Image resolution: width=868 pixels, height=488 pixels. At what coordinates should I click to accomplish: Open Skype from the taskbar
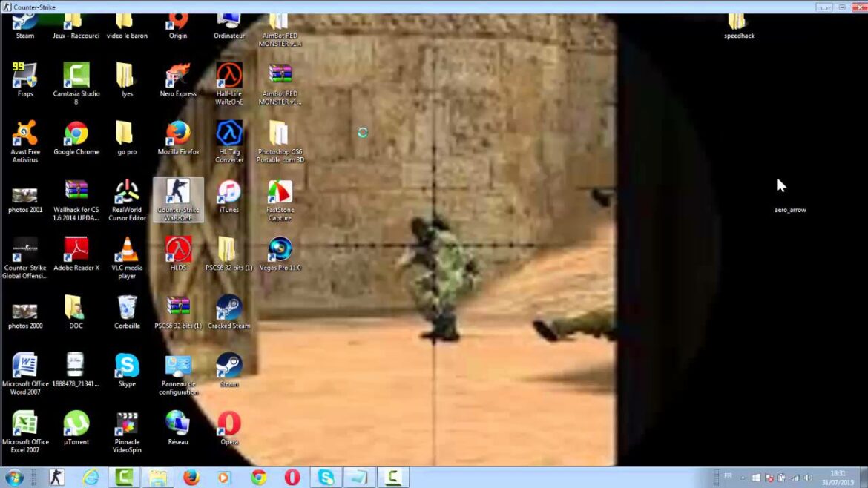click(326, 478)
